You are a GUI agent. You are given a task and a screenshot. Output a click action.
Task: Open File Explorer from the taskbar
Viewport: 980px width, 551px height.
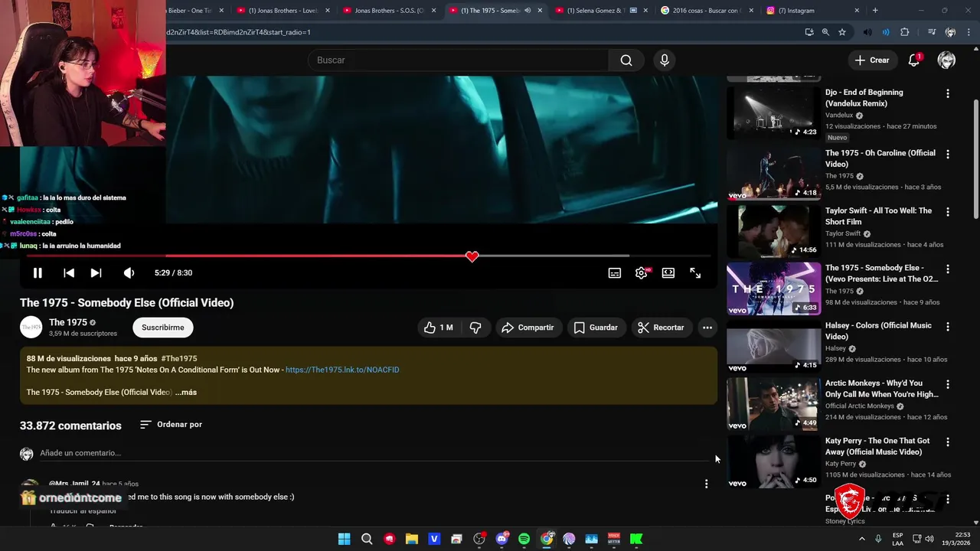point(411,539)
